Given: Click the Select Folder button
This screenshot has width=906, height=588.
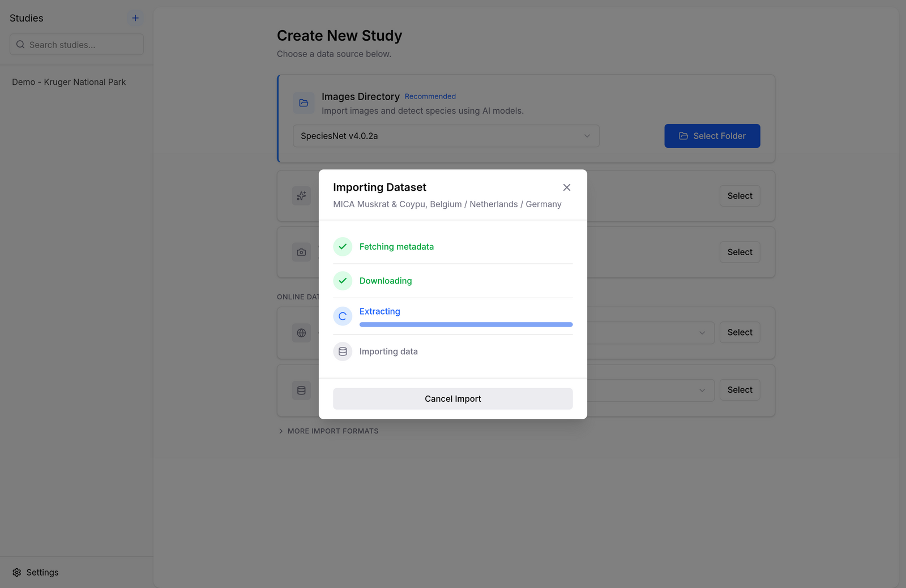Looking at the screenshot, I should click(712, 136).
